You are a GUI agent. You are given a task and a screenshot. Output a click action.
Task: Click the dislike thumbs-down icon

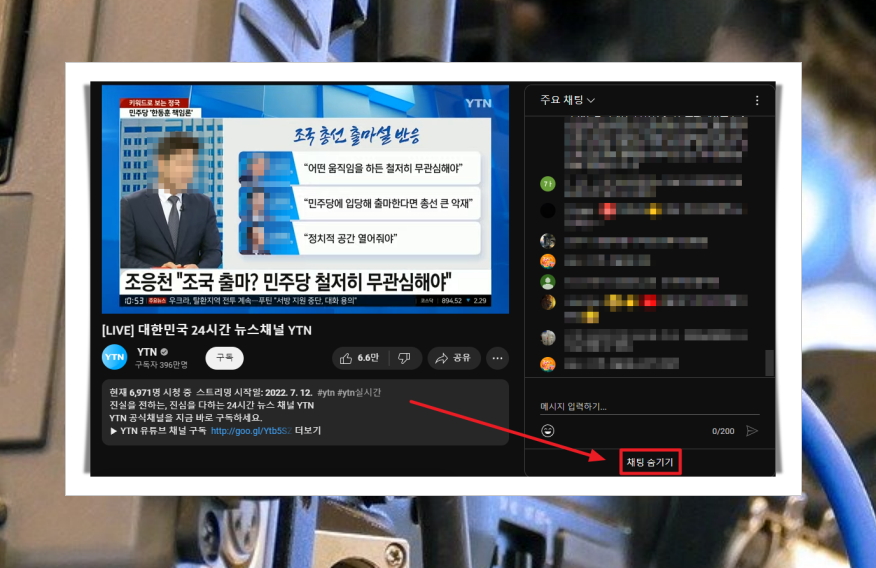404,358
